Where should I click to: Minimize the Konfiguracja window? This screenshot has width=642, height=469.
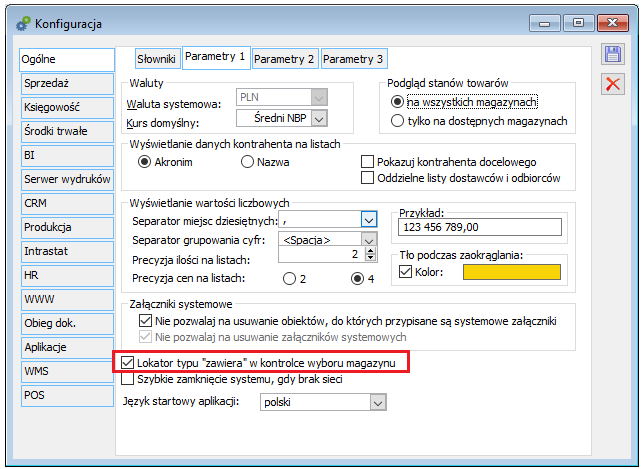point(545,23)
